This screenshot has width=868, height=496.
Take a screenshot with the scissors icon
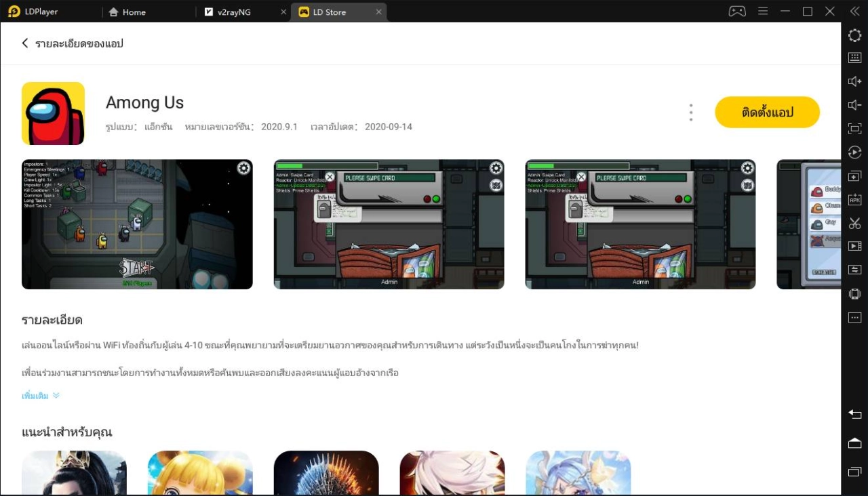854,223
